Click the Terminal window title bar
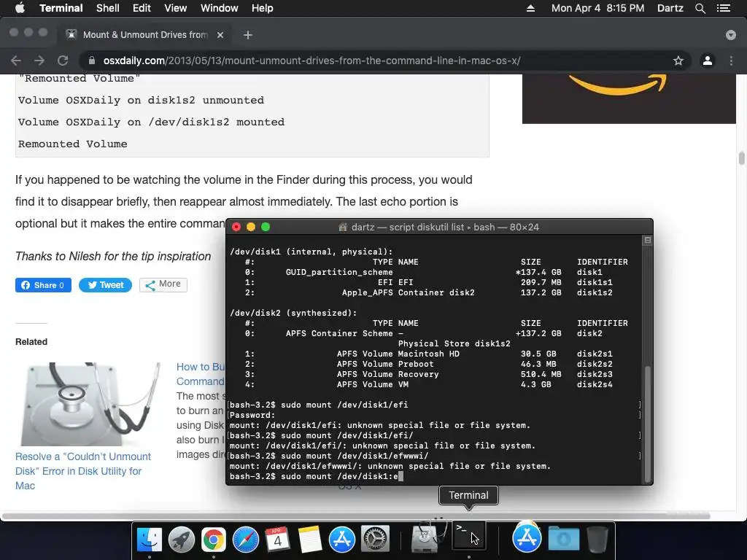 [x=438, y=227]
